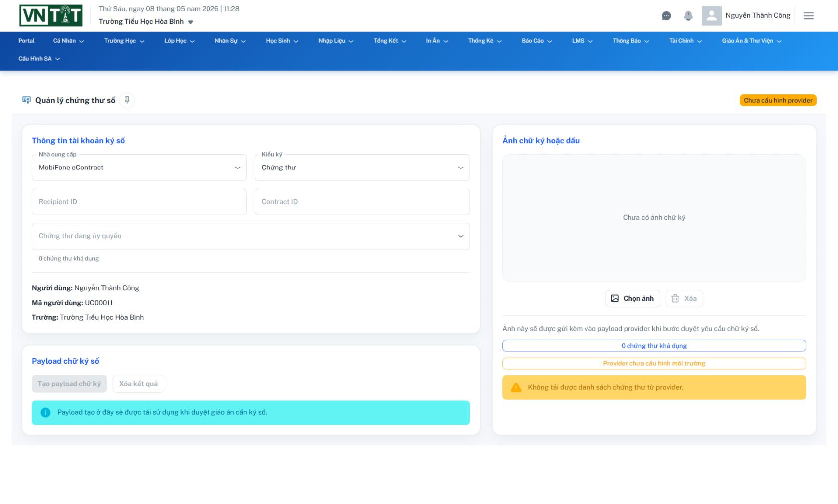The image size is (838, 504).
Task: Click the Trường: Trường Tiểu Học Hòa Bình line
Action: tap(88, 317)
